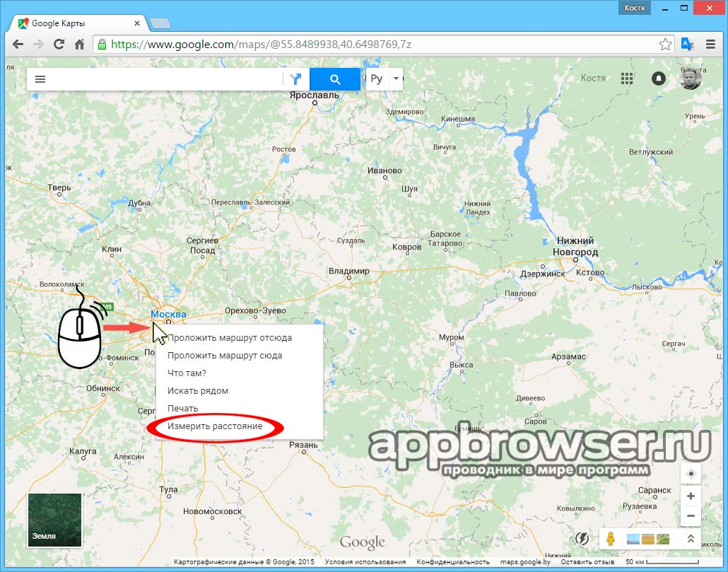Viewport: 728px width, 572px height.
Task: Go back to the previous page
Action: [18, 45]
